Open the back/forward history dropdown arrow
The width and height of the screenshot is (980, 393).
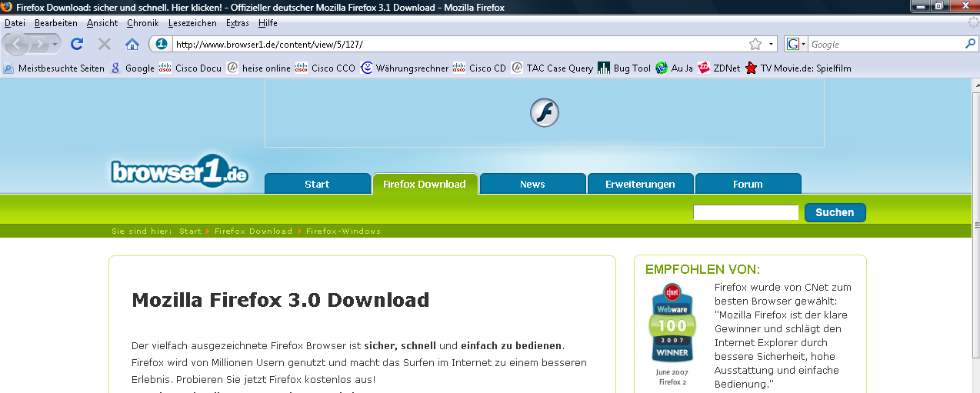(x=56, y=45)
